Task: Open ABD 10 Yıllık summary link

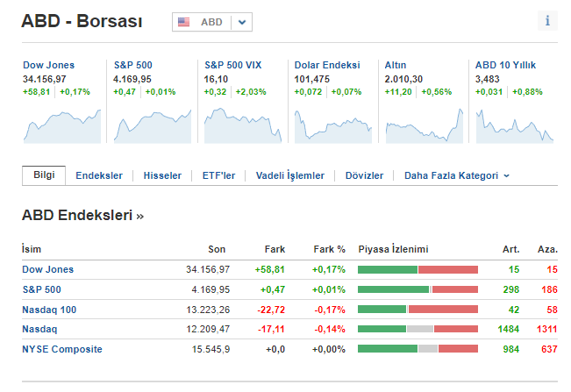Action: pos(505,65)
